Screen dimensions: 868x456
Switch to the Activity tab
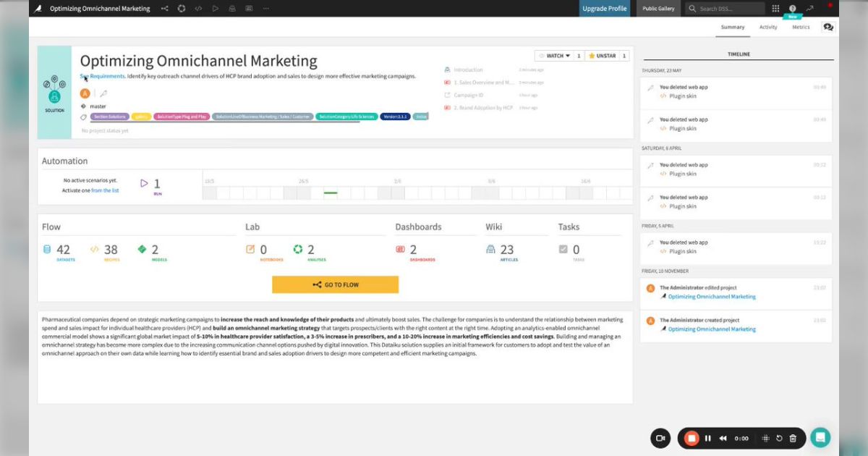[768, 28]
